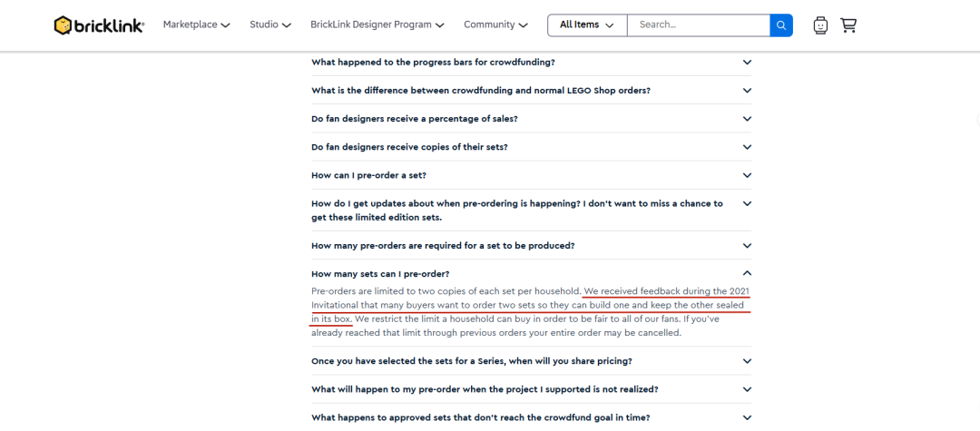This screenshot has height=431, width=980.
Task: Expand crowdfunding vs normal LEGO Shop orders
Action: 531,91
